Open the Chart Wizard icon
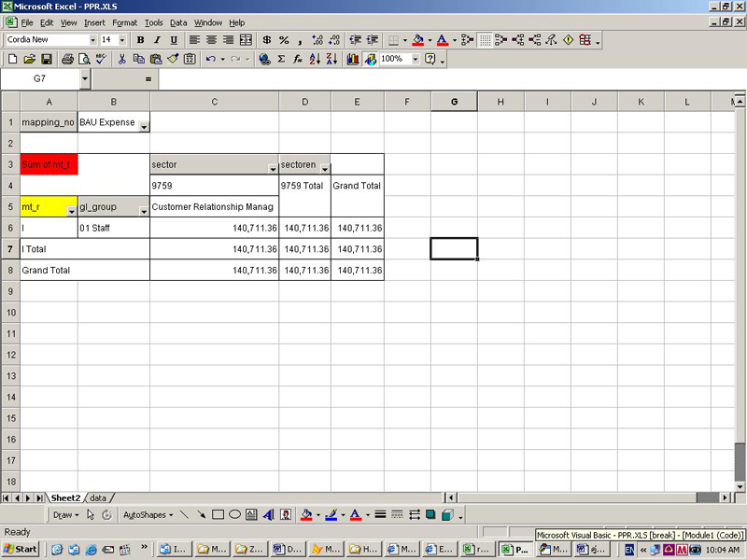The height and width of the screenshot is (560, 747). pyautogui.click(x=353, y=59)
